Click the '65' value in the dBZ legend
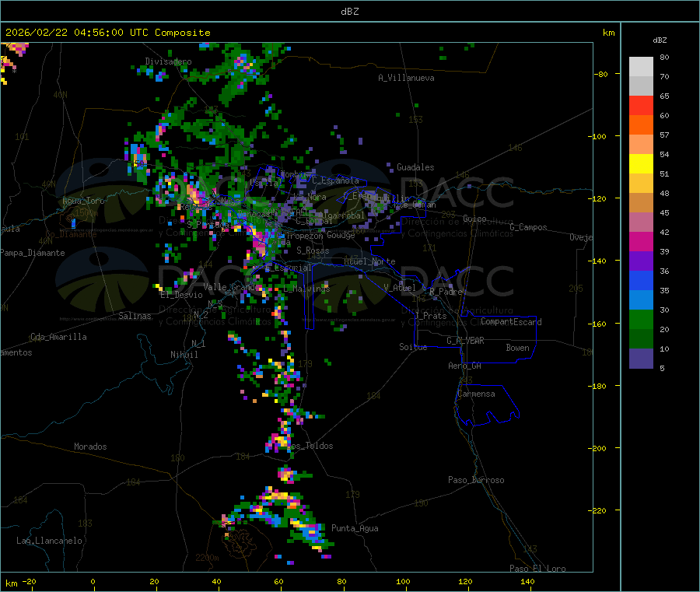 664,96
